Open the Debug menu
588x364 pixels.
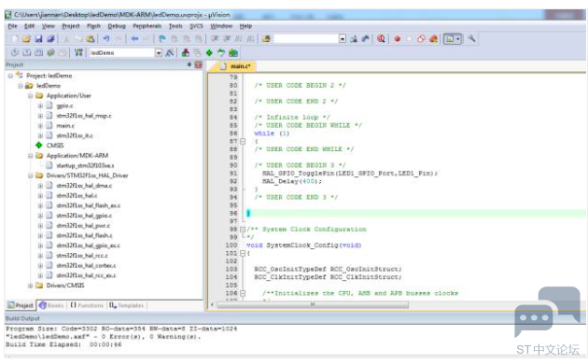pos(117,26)
